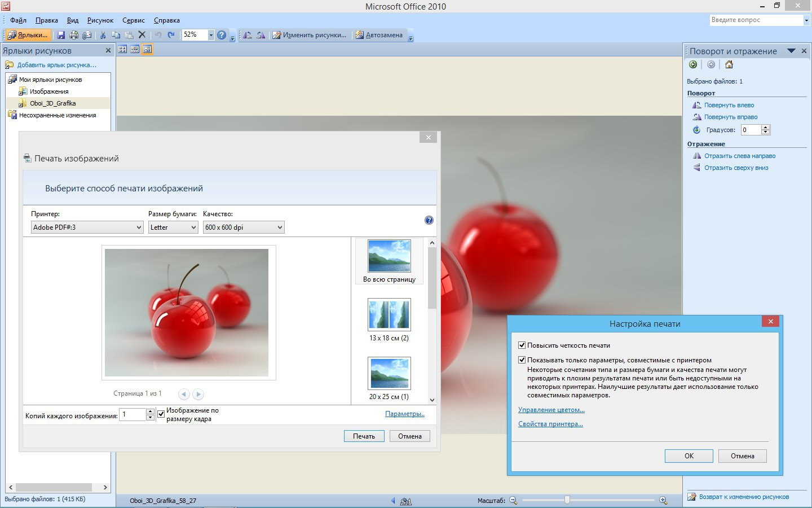Open the paper size dropdown showing Letter

173,227
